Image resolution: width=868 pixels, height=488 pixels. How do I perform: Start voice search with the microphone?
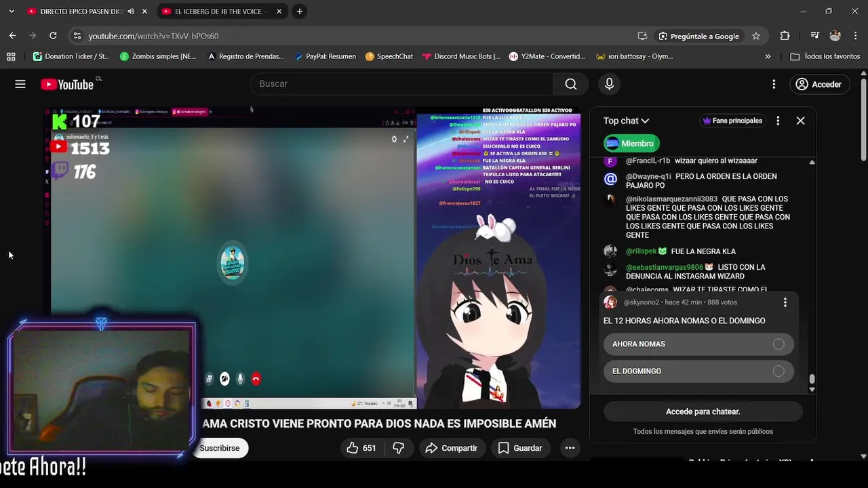609,84
